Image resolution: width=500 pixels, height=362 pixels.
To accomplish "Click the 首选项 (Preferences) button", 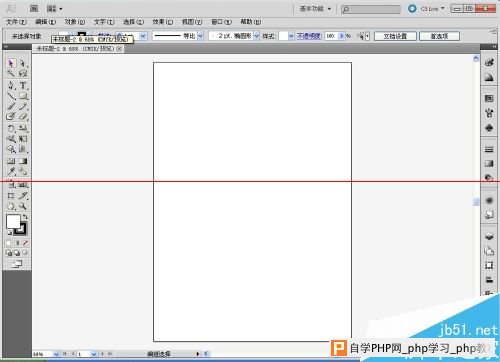I will click(439, 36).
